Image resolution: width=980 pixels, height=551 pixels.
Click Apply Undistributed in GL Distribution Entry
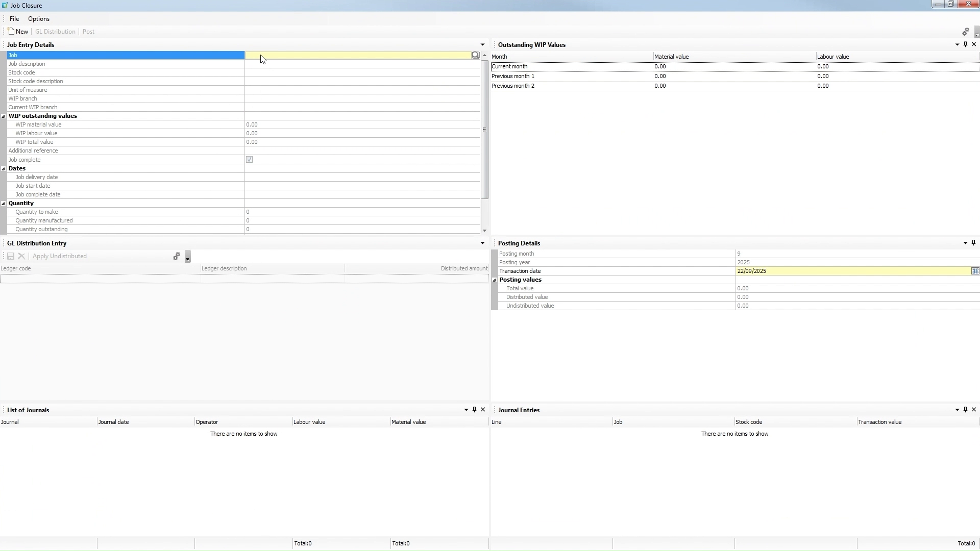click(59, 256)
